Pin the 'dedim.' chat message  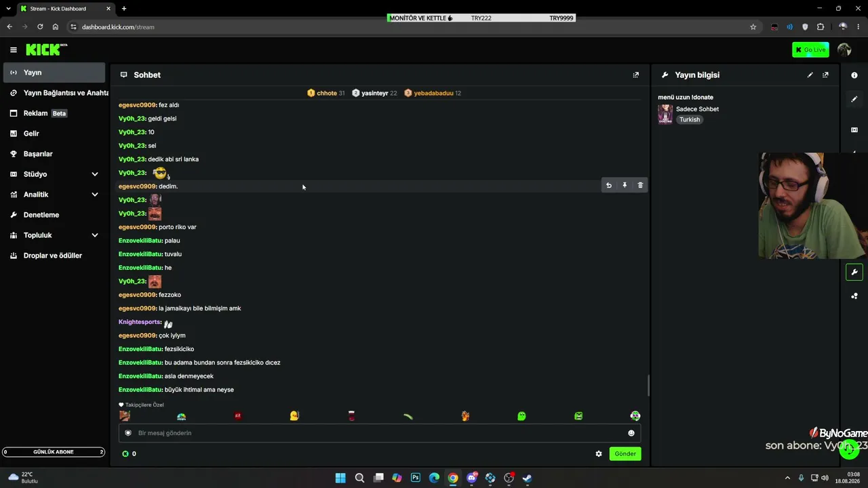[x=625, y=185]
